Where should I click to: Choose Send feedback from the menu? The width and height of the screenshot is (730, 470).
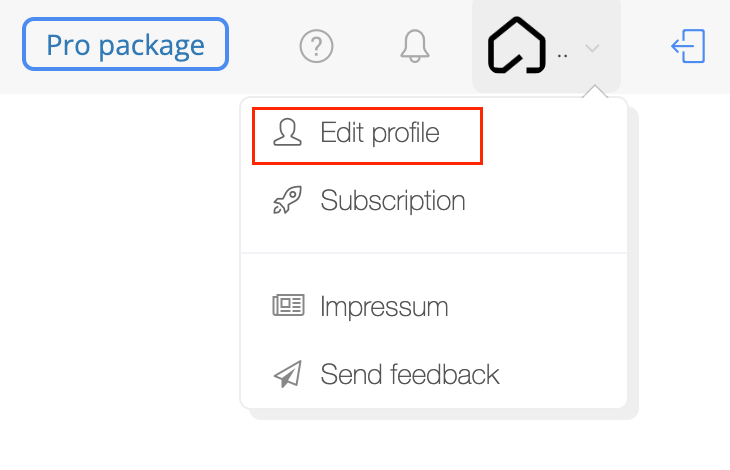point(434,374)
